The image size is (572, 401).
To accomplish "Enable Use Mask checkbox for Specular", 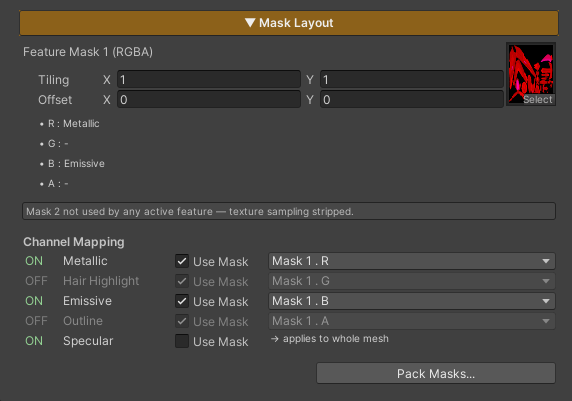I will coord(182,341).
